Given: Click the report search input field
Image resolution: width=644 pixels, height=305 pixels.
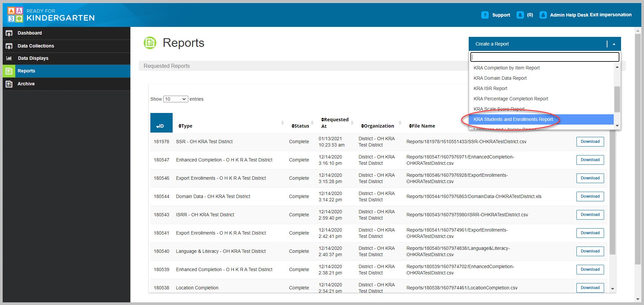Looking at the screenshot, I should [545, 57].
